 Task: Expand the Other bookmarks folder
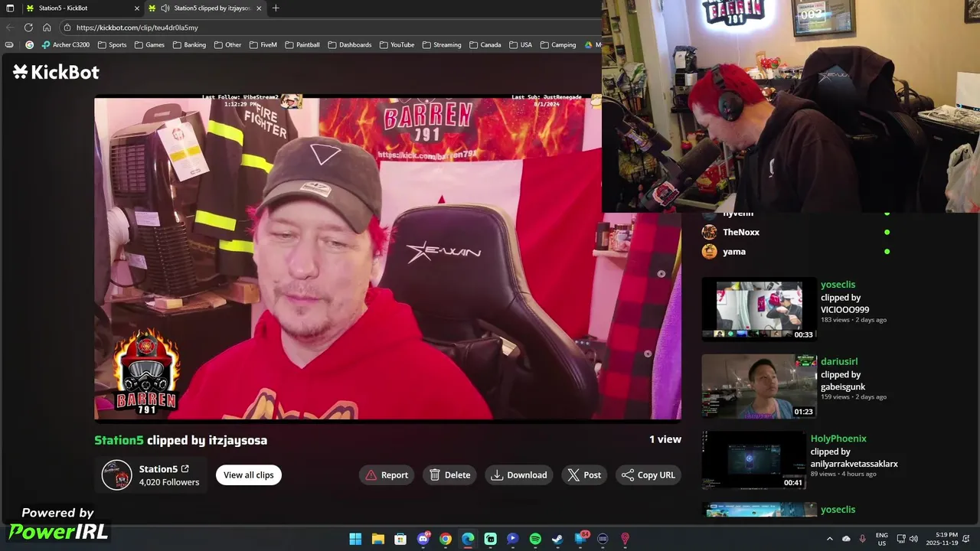[227, 45]
